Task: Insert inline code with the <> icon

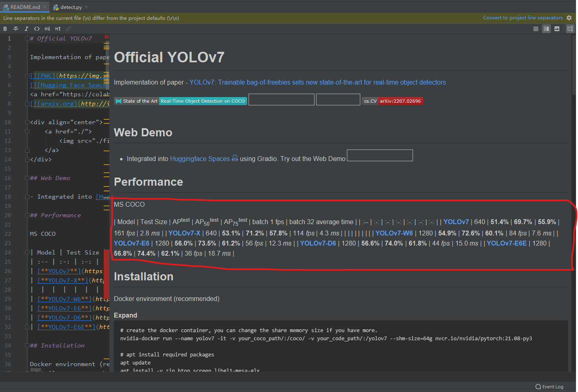Action: click(37, 29)
